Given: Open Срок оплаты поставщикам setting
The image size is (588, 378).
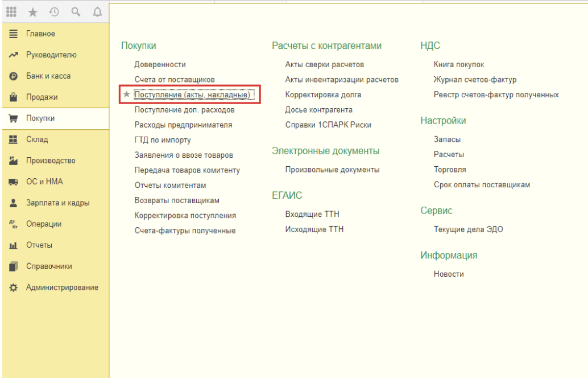Looking at the screenshot, I should coord(482,184).
